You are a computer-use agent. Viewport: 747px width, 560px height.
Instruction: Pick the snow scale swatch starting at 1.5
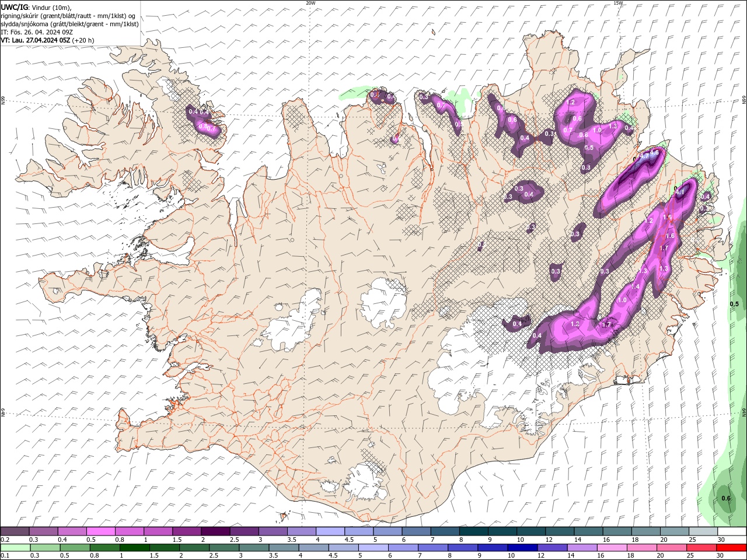(187, 531)
